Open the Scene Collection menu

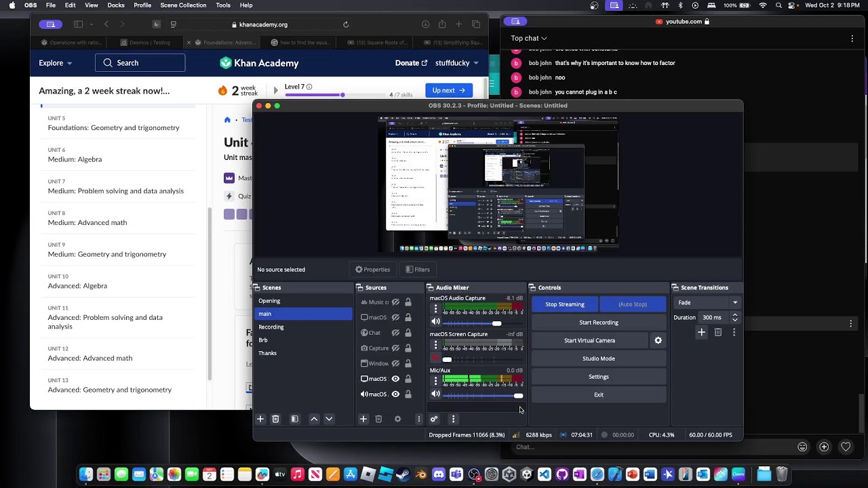(x=183, y=5)
